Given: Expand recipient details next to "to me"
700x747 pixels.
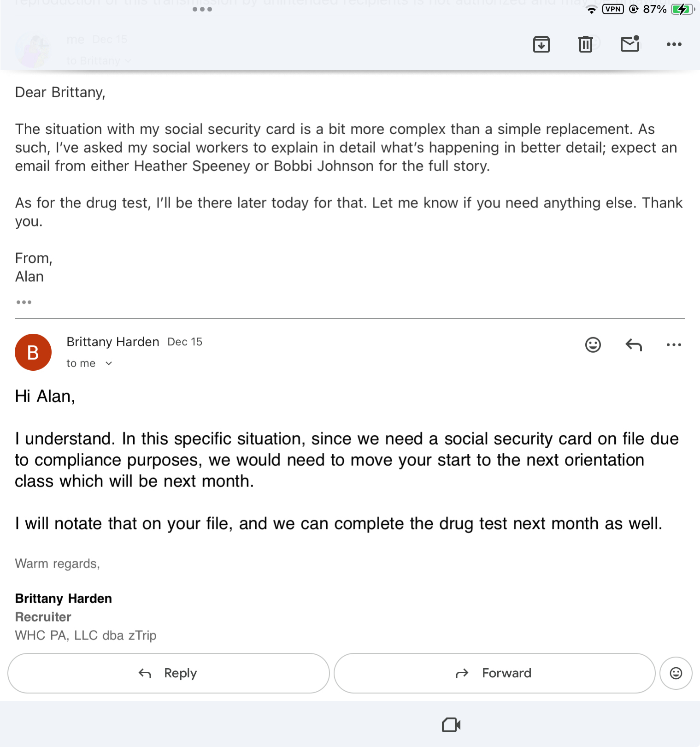Looking at the screenshot, I should pos(109,363).
